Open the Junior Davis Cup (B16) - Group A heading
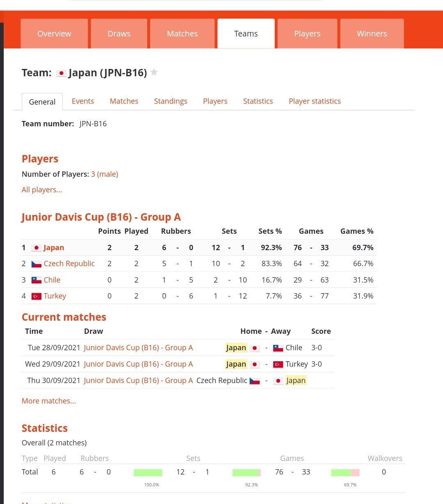The image size is (443, 504). point(101,217)
